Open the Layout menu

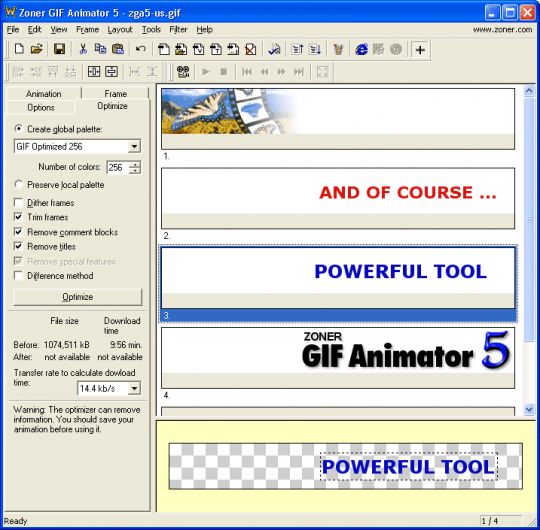click(120, 30)
